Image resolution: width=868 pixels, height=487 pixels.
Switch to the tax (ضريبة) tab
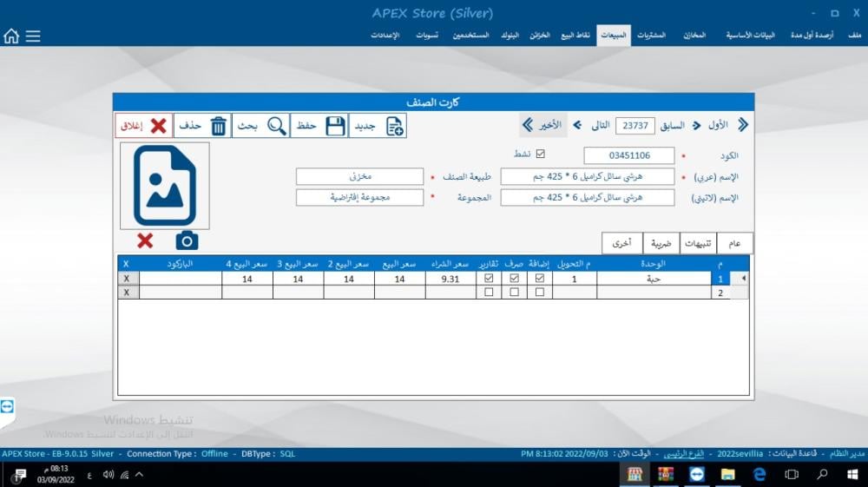click(661, 243)
